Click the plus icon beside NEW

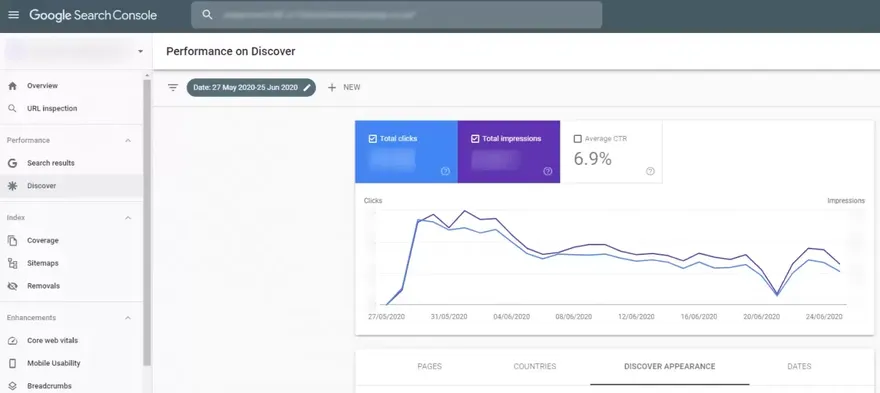[x=332, y=88]
